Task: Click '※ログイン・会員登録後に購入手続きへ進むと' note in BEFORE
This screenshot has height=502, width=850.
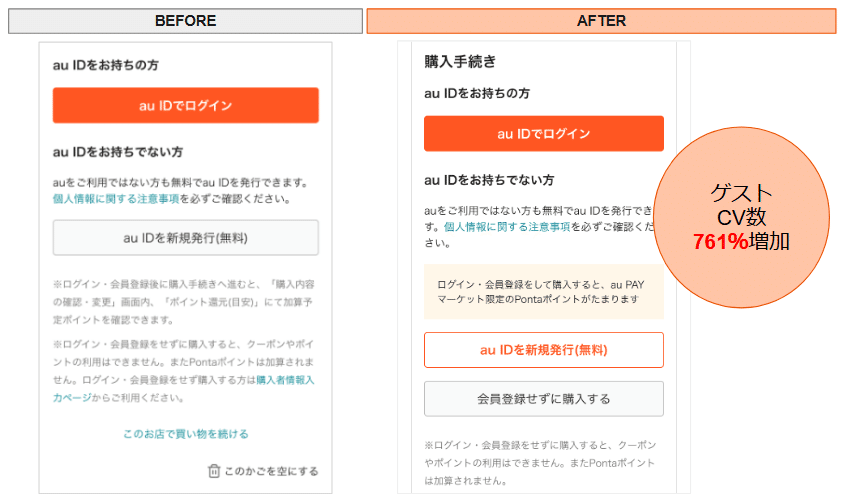Action: pos(184,302)
